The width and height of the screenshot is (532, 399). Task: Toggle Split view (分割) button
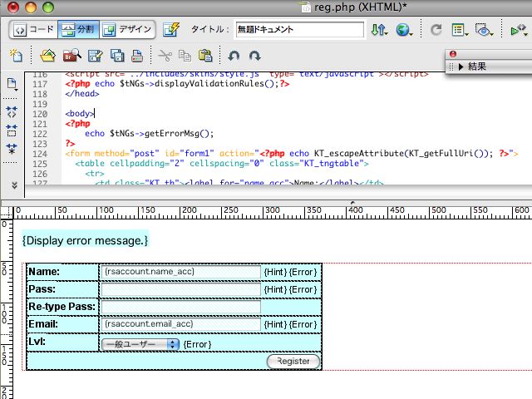(x=79, y=30)
